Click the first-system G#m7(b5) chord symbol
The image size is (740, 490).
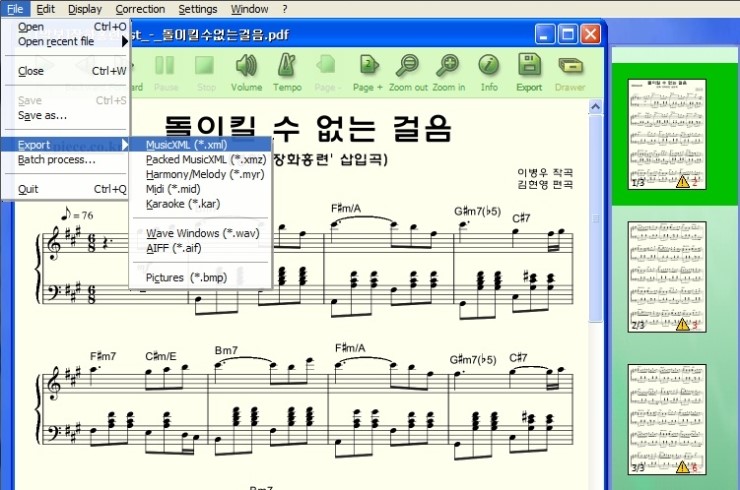click(478, 211)
